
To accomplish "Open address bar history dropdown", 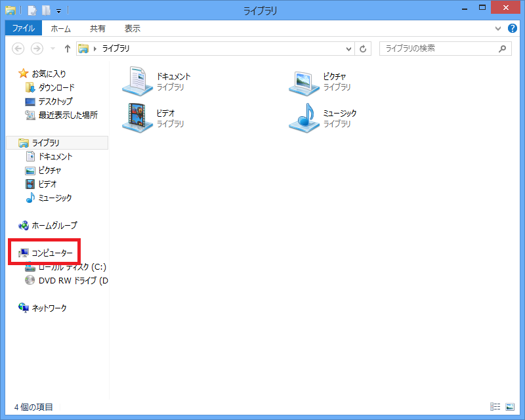I will point(349,49).
